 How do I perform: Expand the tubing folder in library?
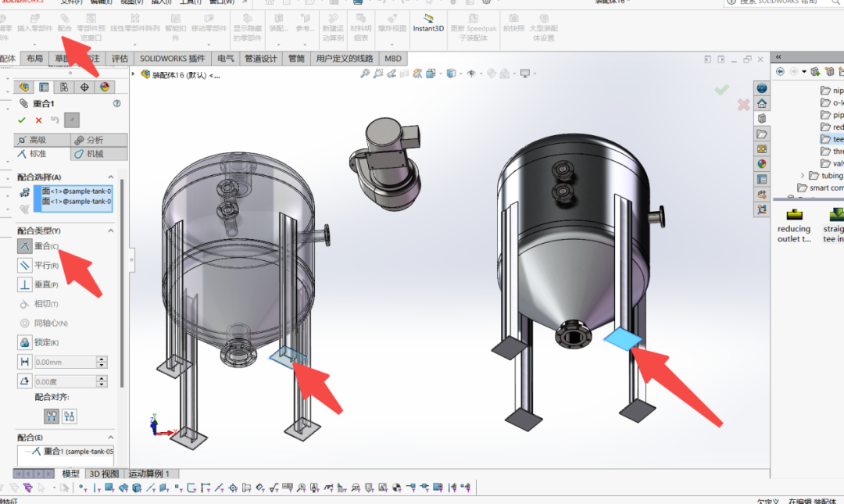click(x=803, y=176)
